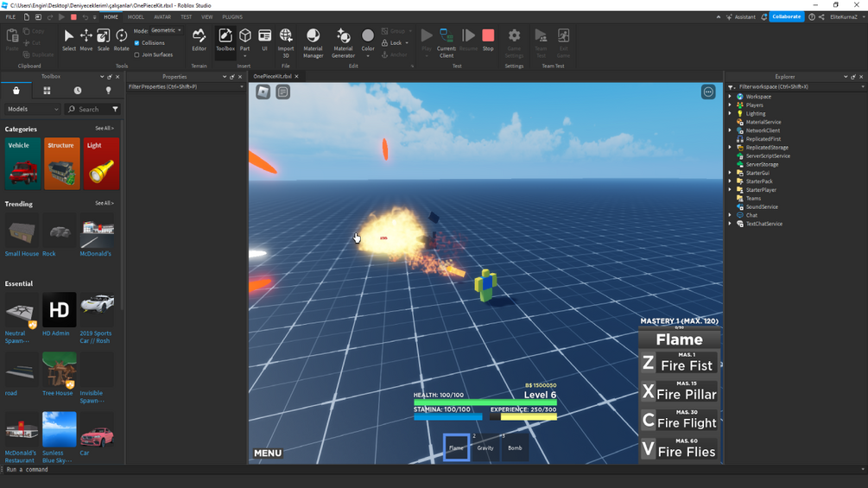Select the OnePieceKit.rbxl document tab

pyautogui.click(x=272, y=76)
